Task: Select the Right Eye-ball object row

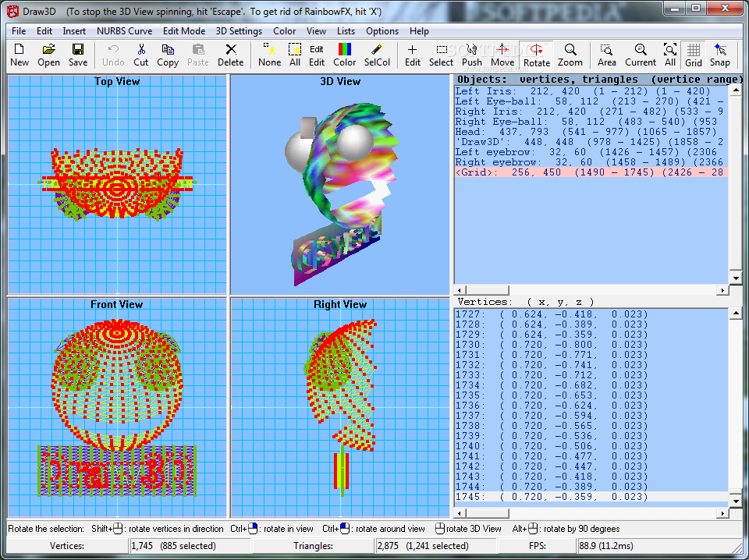Action: (x=591, y=122)
